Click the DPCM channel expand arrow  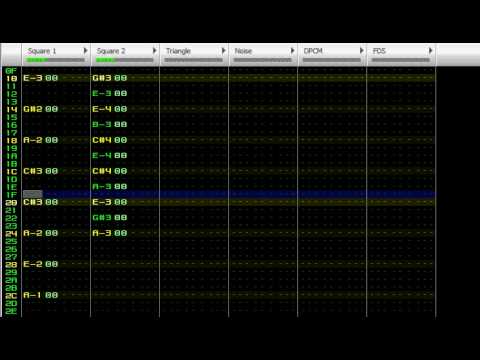coord(361,51)
